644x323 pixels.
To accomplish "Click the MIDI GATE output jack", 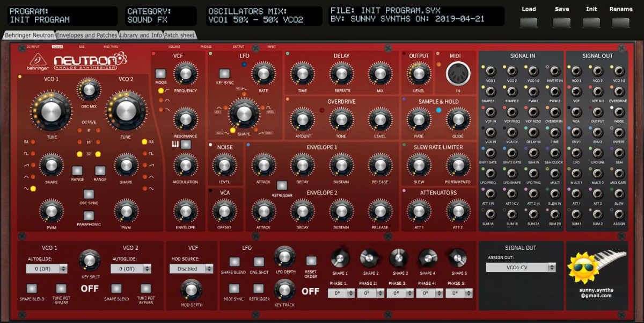I will [x=619, y=173].
